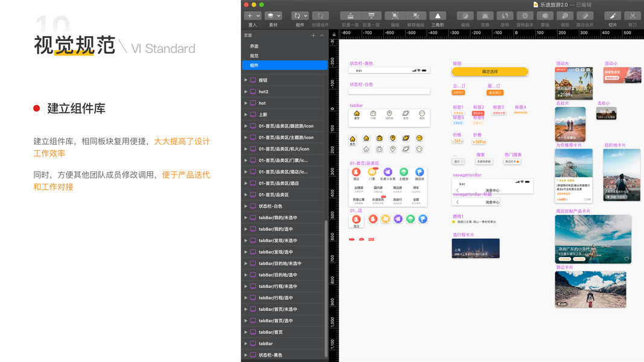The width and height of the screenshot is (644, 362).
Task: Collapse the 页面 pages list chevron
Action: (322, 36)
